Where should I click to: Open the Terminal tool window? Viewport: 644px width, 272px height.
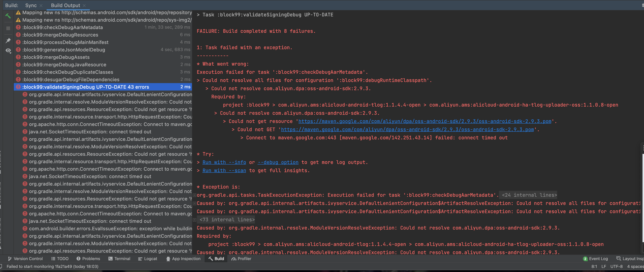[x=119, y=259]
